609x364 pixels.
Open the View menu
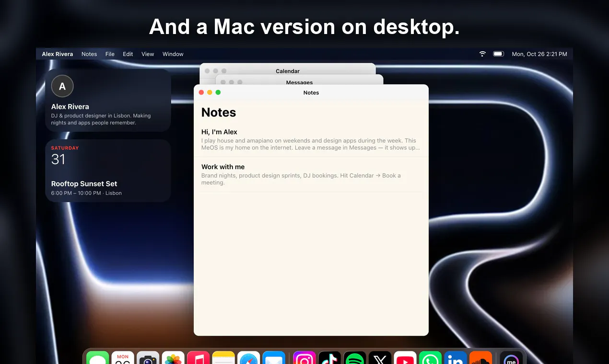click(x=148, y=54)
